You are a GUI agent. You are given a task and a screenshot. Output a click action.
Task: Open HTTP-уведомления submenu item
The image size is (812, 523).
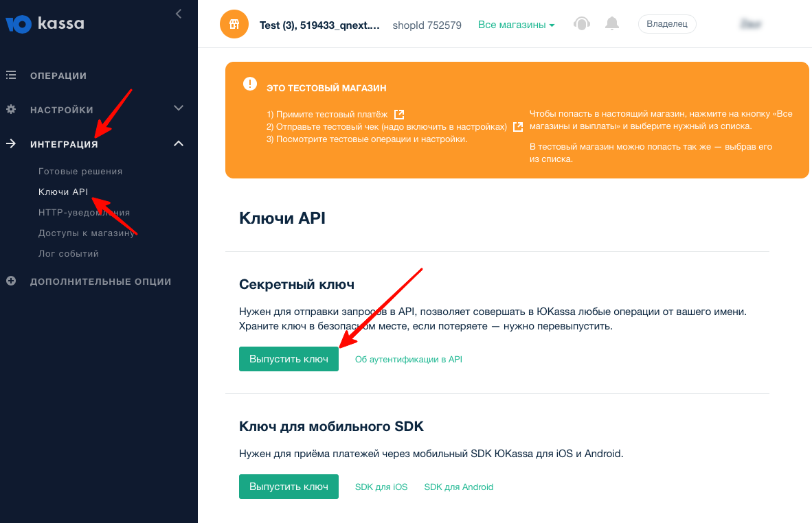click(84, 213)
